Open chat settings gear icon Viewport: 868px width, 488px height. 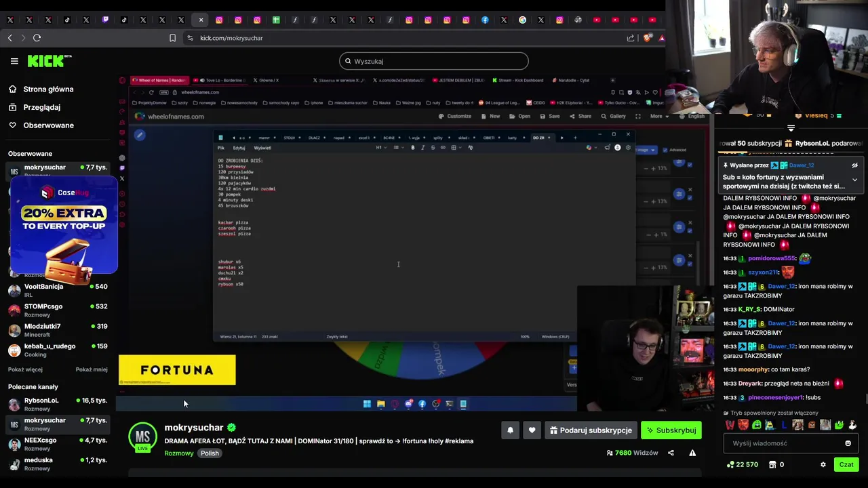823,464
